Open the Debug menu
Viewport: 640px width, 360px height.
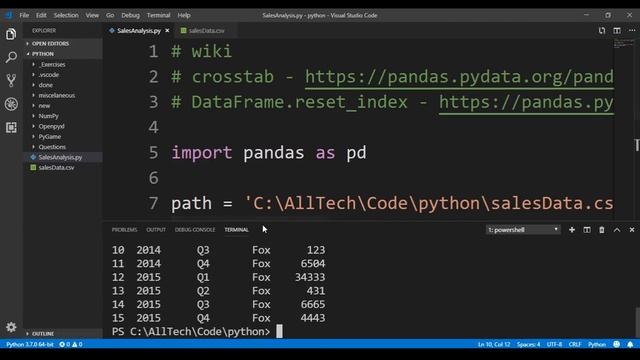click(x=130, y=15)
